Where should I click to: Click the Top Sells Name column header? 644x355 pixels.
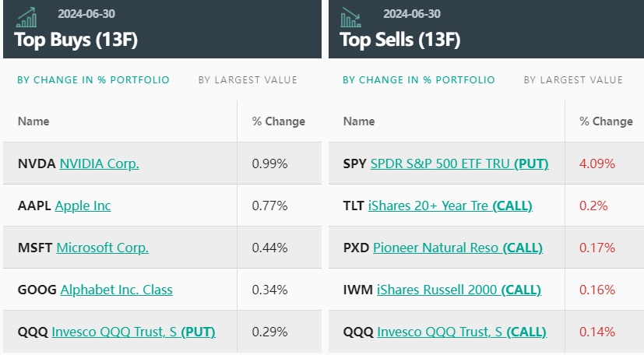click(359, 121)
